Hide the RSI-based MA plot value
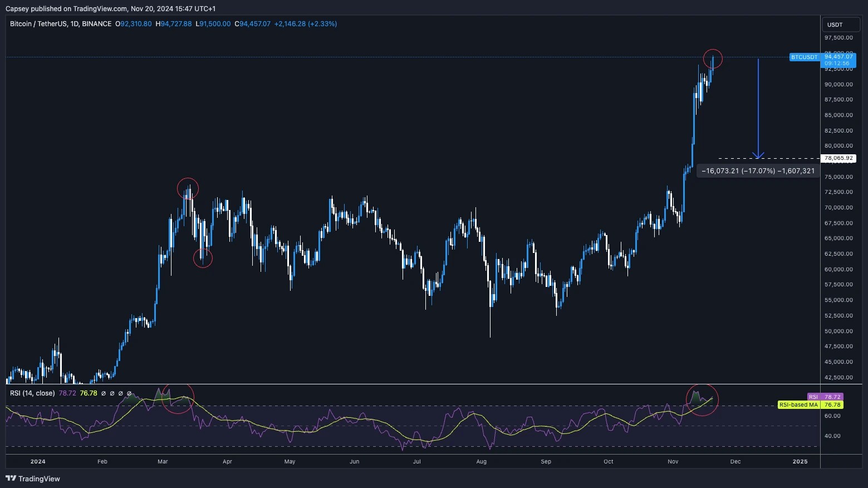Image resolution: width=868 pixels, height=488 pixels. (x=89, y=393)
